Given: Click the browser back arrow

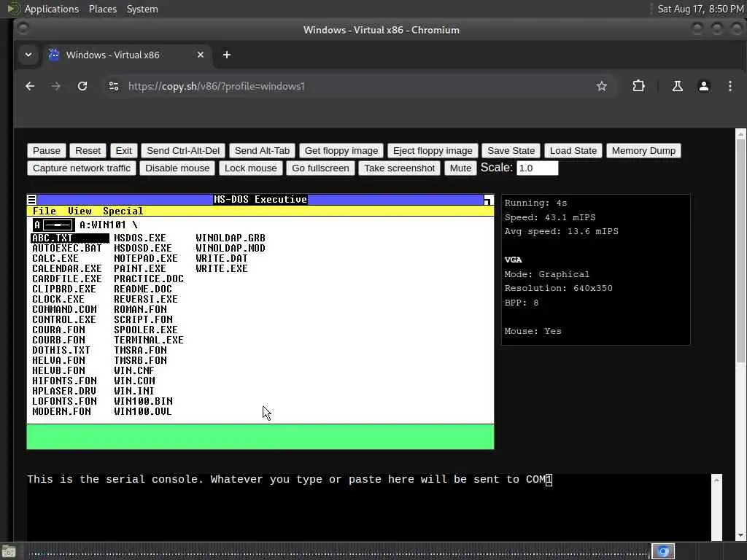Looking at the screenshot, I should tap(30, 86).
